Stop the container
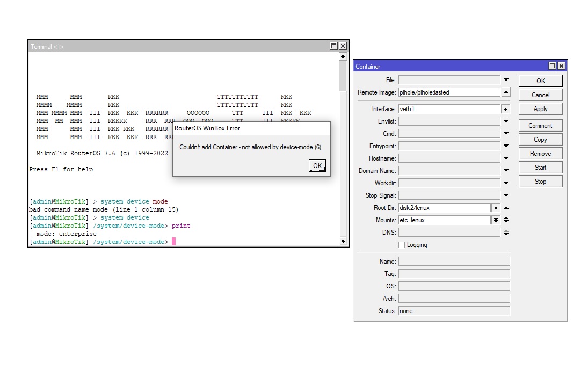The height and width of the screenshot is (370, 588). pyautogui.click(x=540, y=181)
